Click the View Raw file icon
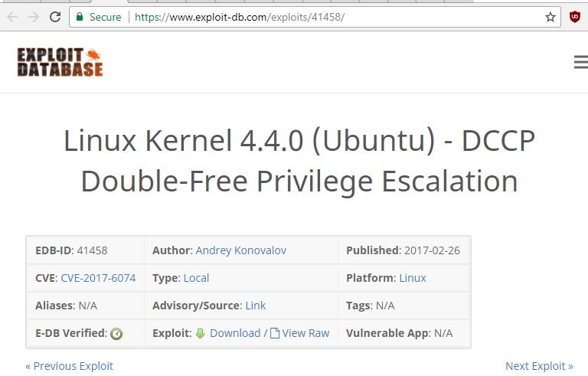 (x=275, y=333)
